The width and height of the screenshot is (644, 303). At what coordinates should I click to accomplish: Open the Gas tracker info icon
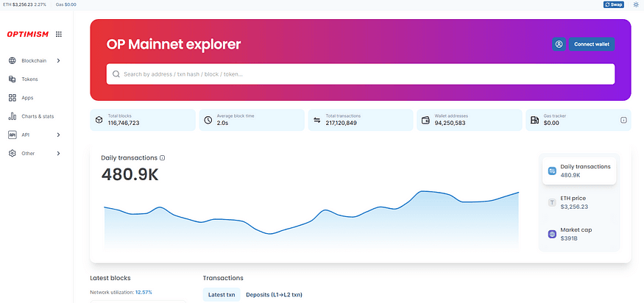pyautogui.click(x=623, y=120)
